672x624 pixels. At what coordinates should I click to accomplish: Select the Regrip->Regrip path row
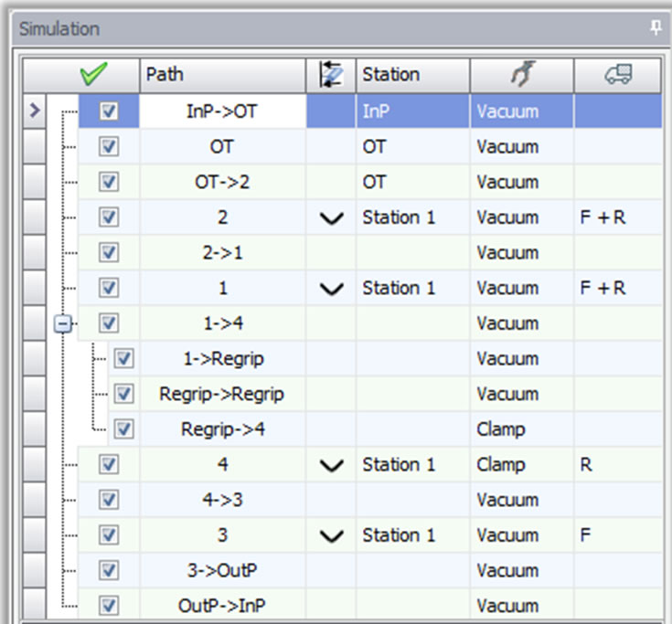222,394
